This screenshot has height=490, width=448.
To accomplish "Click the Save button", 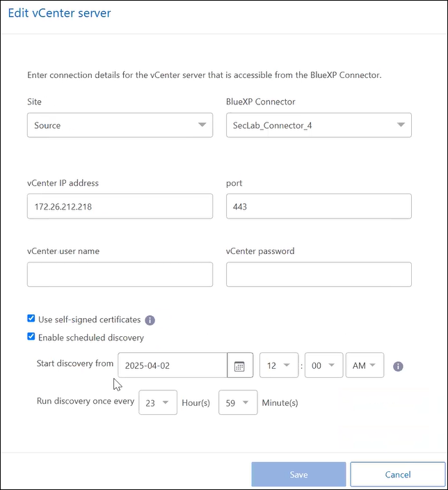I will click(x=298, y=475).
